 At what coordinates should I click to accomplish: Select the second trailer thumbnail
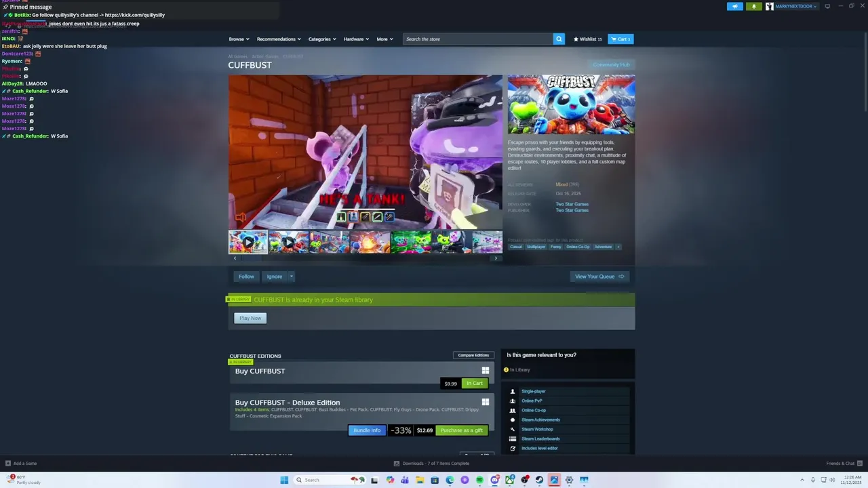pyautogui.click(x=289, y=242)
